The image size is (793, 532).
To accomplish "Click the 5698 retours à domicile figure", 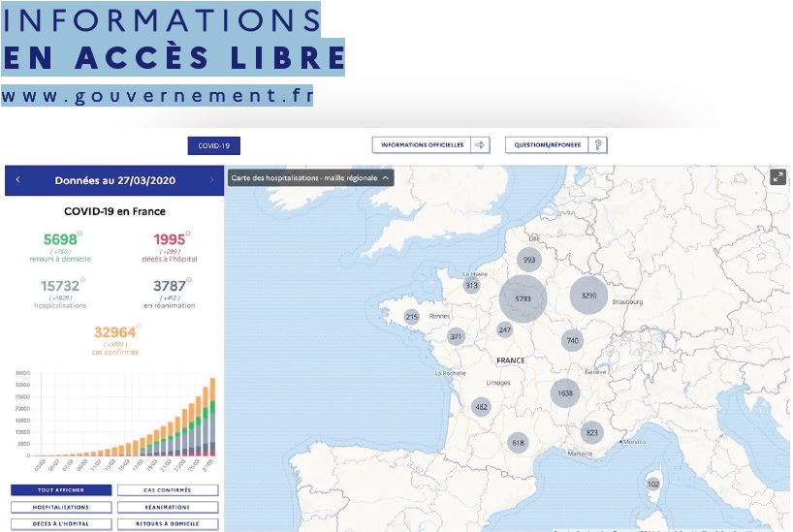I will click(60, 239).
